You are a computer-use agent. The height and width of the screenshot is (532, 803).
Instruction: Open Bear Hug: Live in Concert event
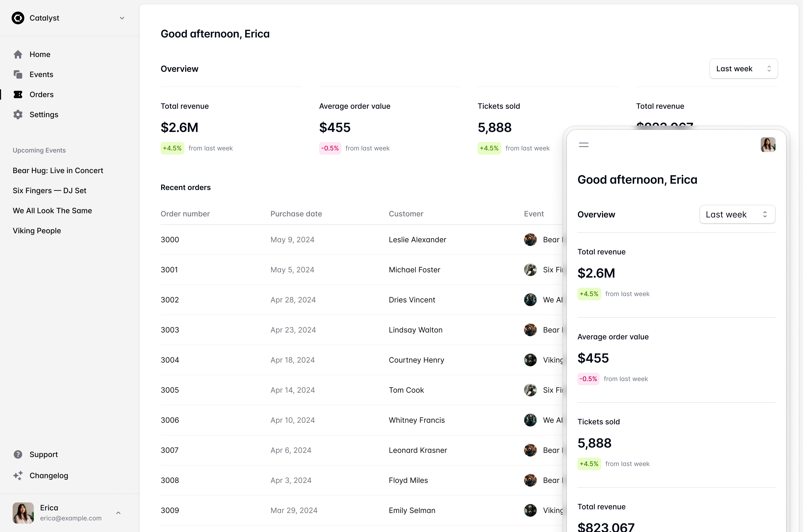58,171
